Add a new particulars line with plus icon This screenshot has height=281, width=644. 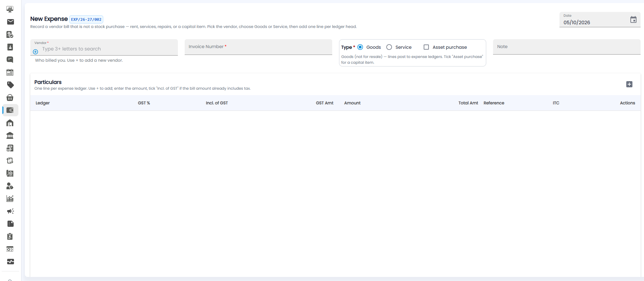pyautogui.click(x=629, y=84)
